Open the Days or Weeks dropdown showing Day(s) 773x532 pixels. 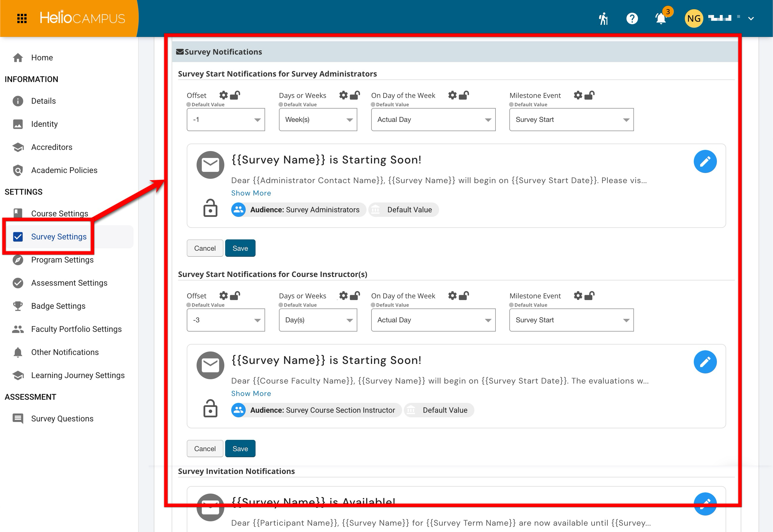tap(318, 320)
